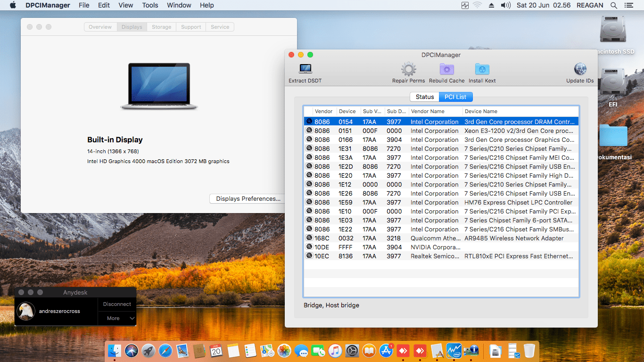Click the Displays Preferences button
The image size is (644, 362).
click(x=248, y=199)
